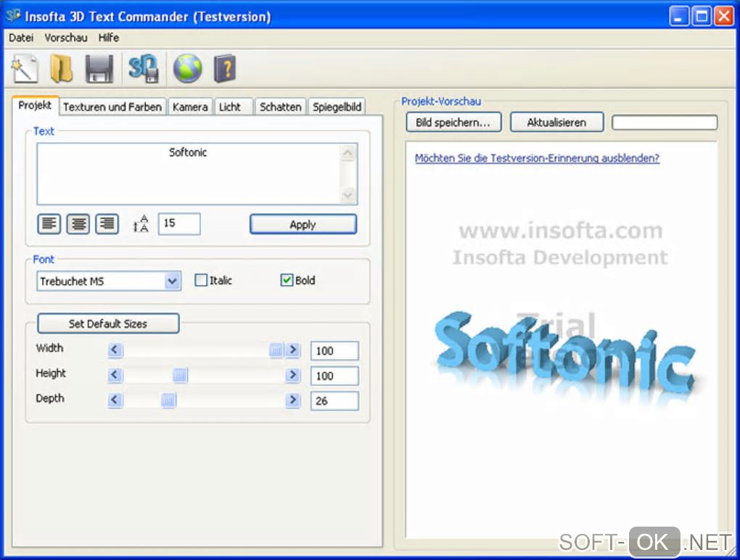Click Set Default Sizes button

(108, 324)
